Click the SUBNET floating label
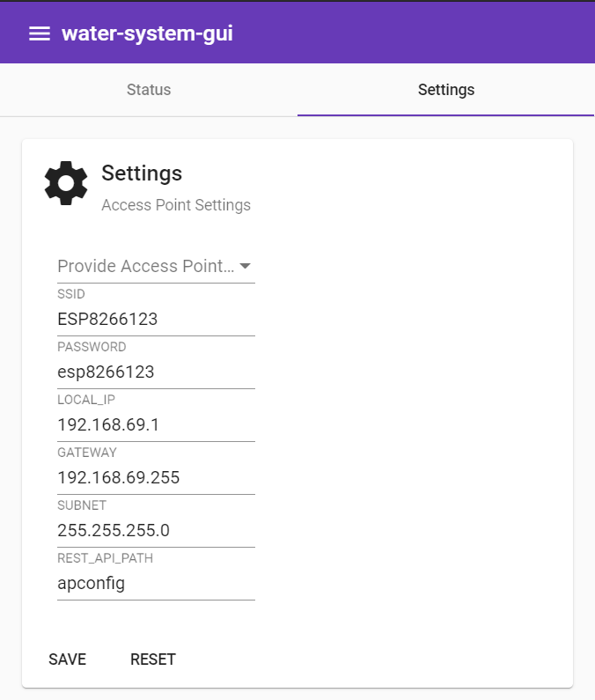Viewport: 595px width, 700px height. 82,505
